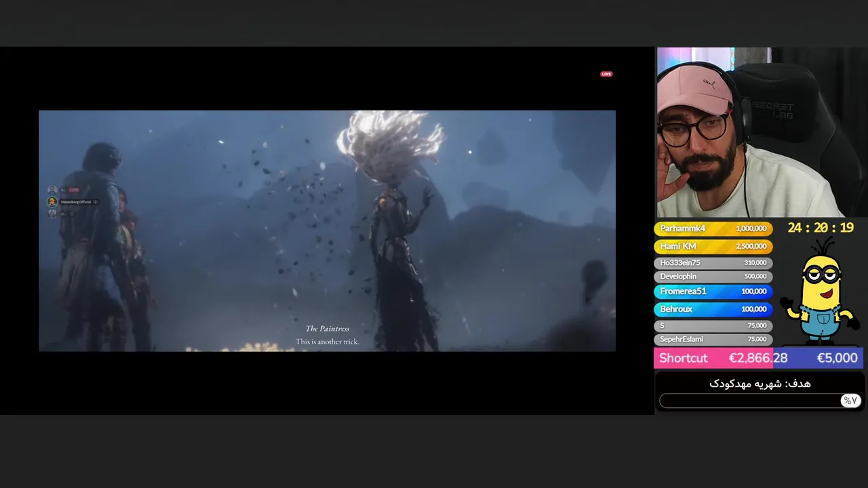Click the game cutscene video area
Image resolution: width=868 pixels, height=488 pixels.
click(327, 230)
